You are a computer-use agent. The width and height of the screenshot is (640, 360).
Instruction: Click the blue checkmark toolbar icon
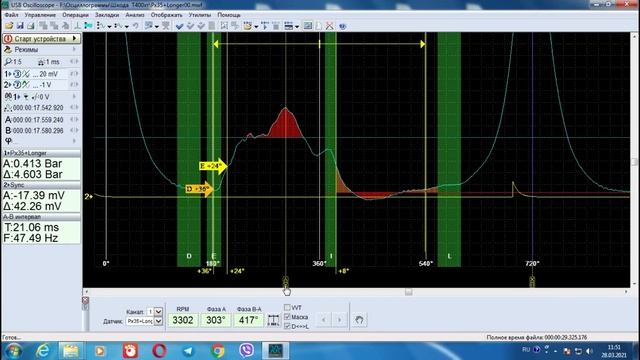(x=179, y=26)
